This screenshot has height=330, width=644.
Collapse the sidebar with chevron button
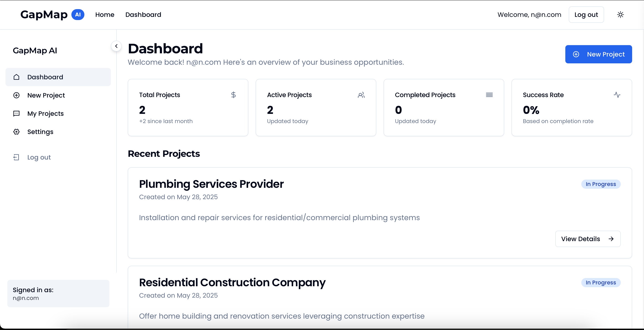(116, 46)
